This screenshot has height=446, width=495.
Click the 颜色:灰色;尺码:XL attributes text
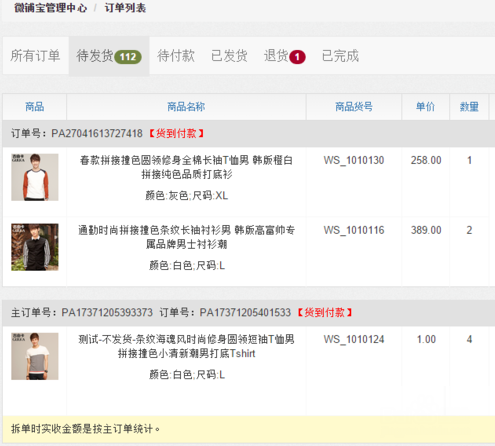tap(187, 195)
